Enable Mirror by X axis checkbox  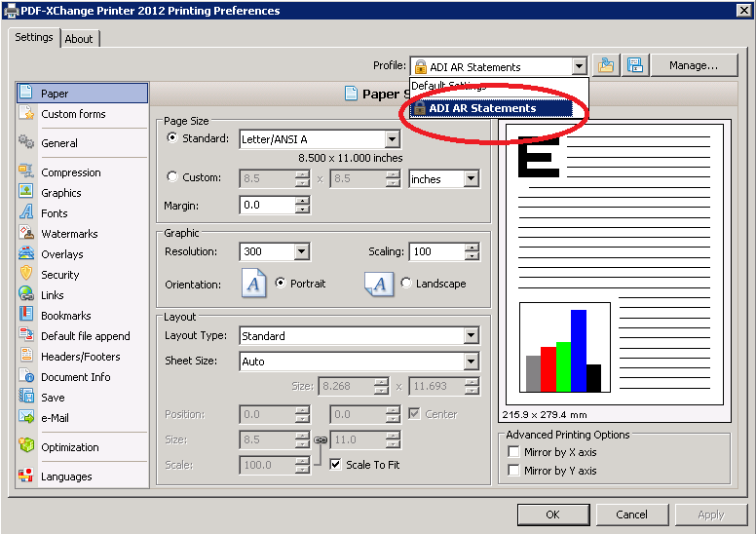[x=513, y=452]
